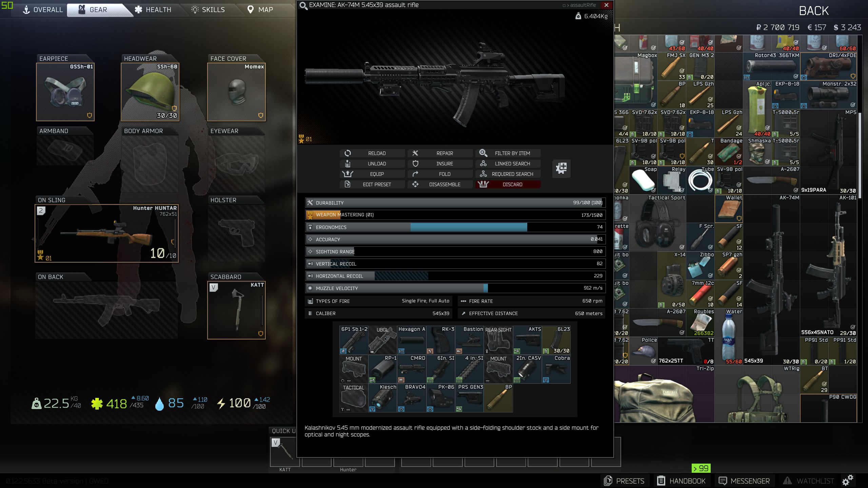Click the 2In. CASV rail slot
Screen dimensions: 868x488
click(x=527, y=369)
